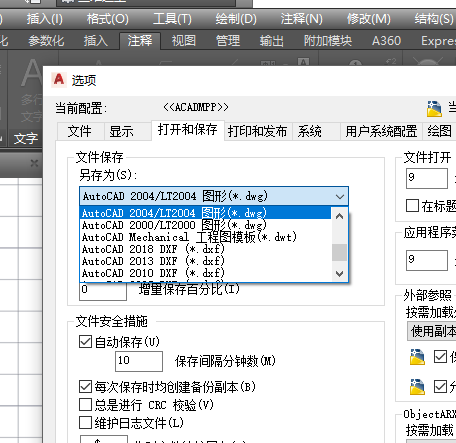Select the 打开和保存 tab

click(188, 129)
